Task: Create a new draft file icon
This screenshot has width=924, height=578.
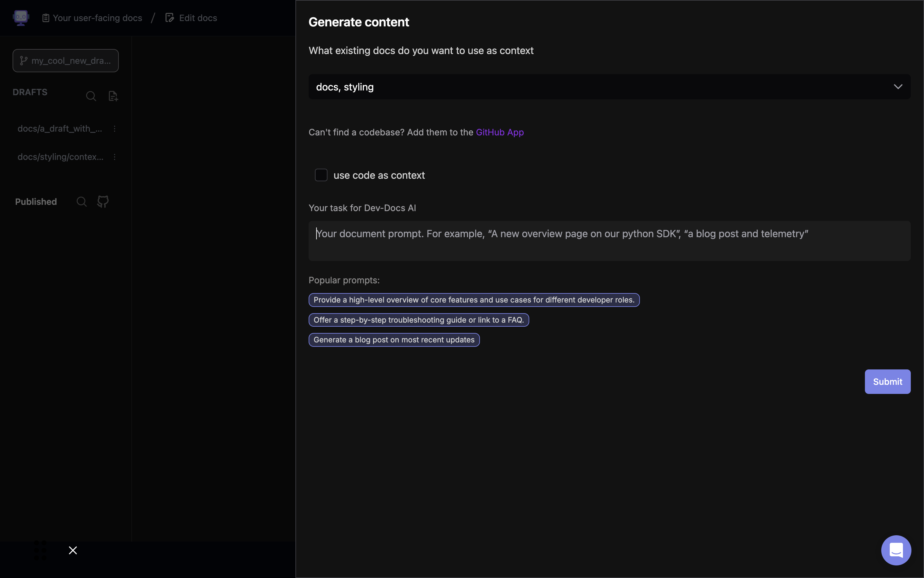Action: point(113,96)
